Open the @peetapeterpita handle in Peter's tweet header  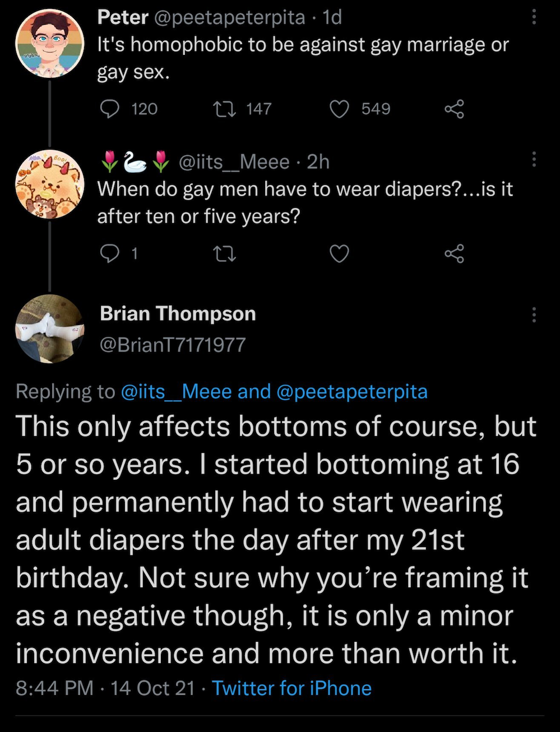pos(229,17)
